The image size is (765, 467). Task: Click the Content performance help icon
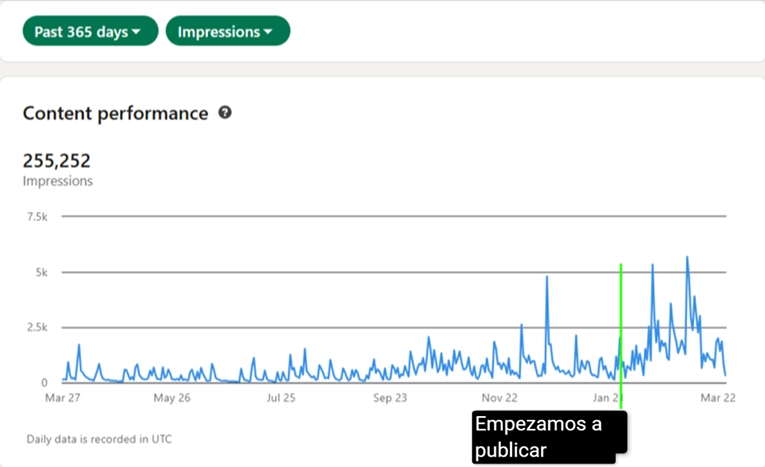[225, 113]
